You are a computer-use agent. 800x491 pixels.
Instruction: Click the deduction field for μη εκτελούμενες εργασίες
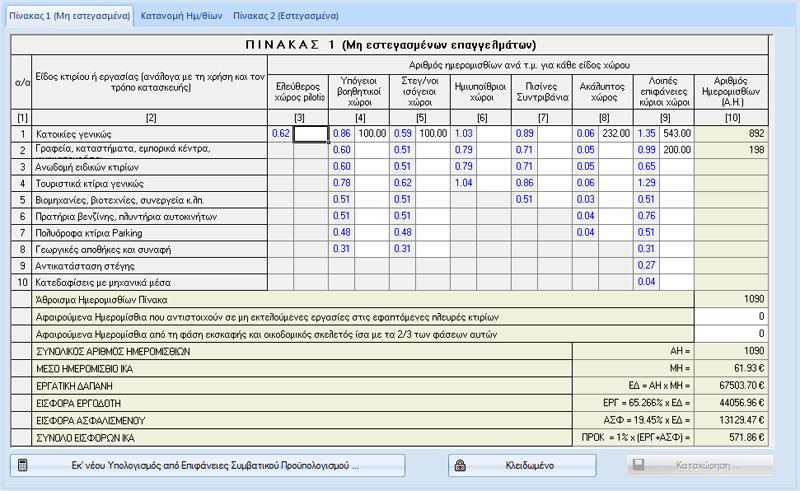pyautogui.click(x=733, y=316)
